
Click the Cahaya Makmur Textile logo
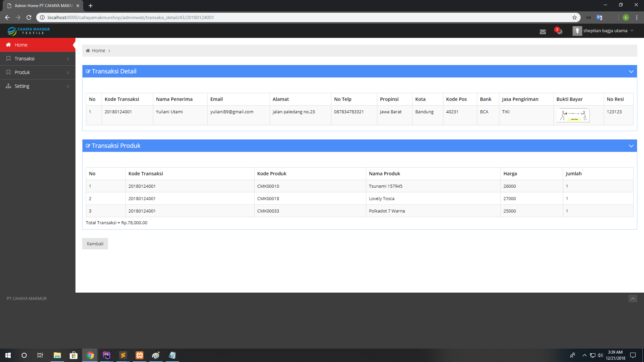tap(29, 31)
